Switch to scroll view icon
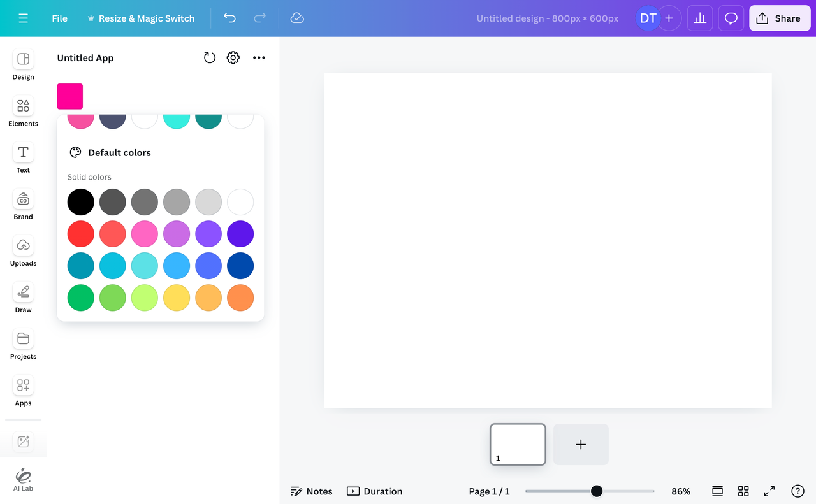The width and height of the screenshot is (816, 504). 717,491
